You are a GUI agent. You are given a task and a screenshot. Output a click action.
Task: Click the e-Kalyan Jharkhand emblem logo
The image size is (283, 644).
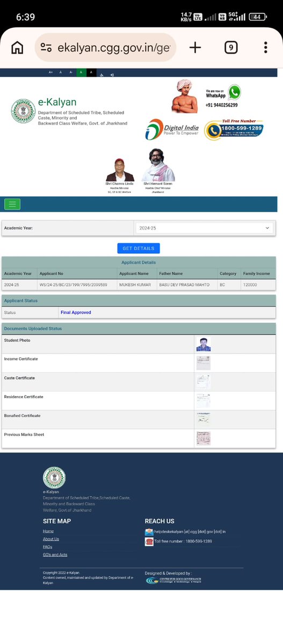23,111
